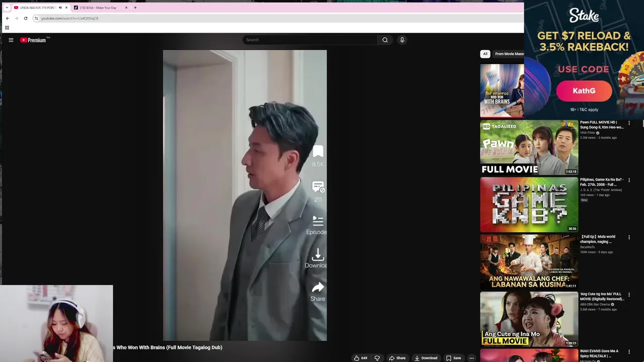Focus the YouTube search field
The image size is (644, 362).
[x=309, y=40]
